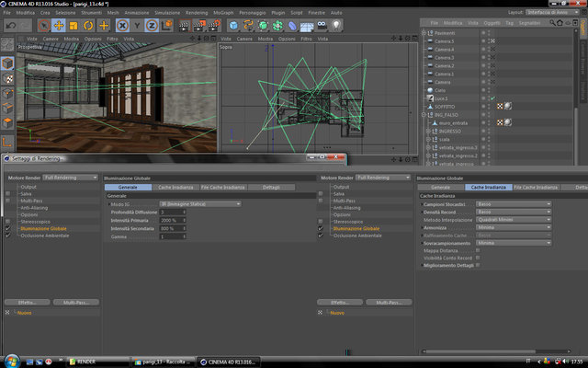This screenshot has height=368, width=588.
Task: Toggle Illuminazione Globale checkbox in left list
Action: click(x=8, y=228)
